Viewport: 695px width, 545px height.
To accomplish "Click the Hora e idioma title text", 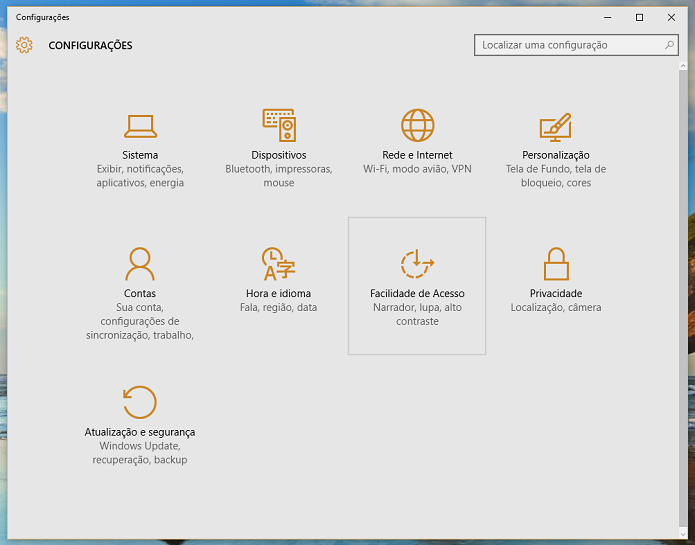I will pos(278,293).
